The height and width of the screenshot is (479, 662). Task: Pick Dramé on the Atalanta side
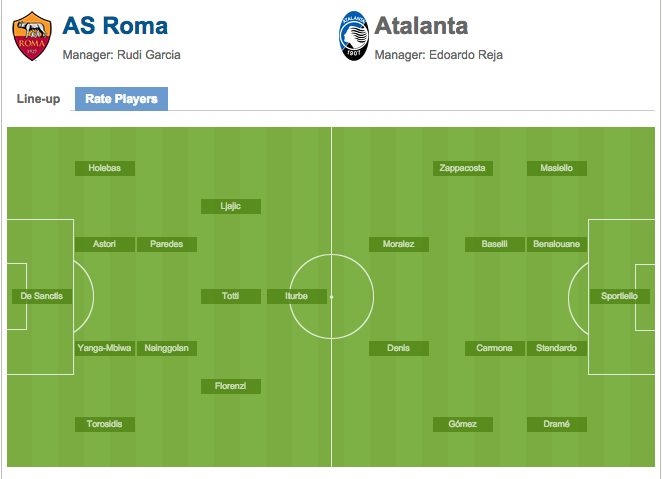click(x=556, y=424)
